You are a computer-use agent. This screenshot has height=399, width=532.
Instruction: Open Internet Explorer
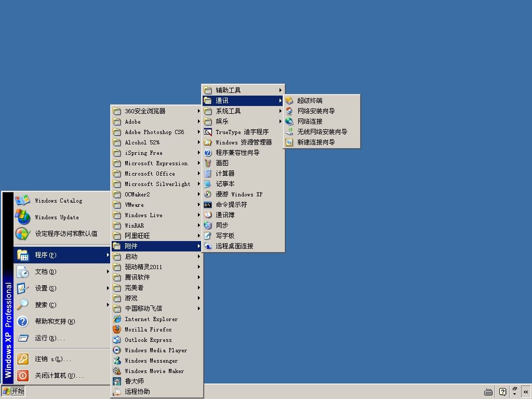pyautogui.click(x=157, y=319)
